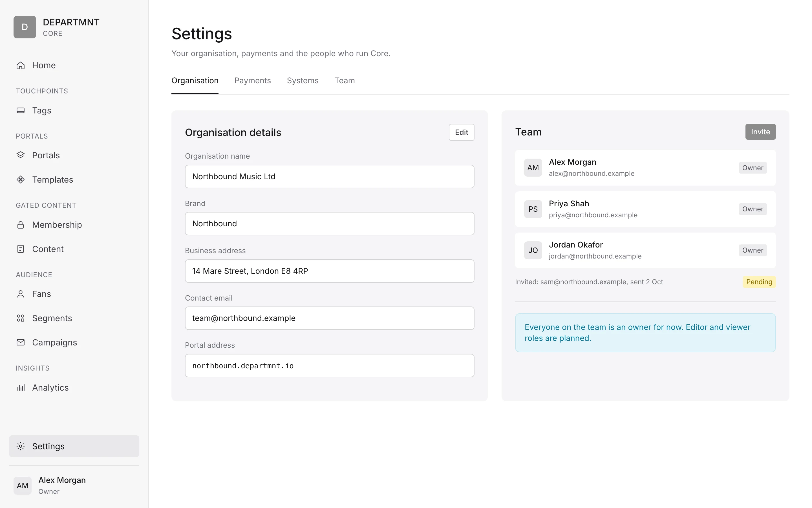Open the Systems tab
This screenshot has width=812, height=508.
pyautogui.click(x=303, y=81)
